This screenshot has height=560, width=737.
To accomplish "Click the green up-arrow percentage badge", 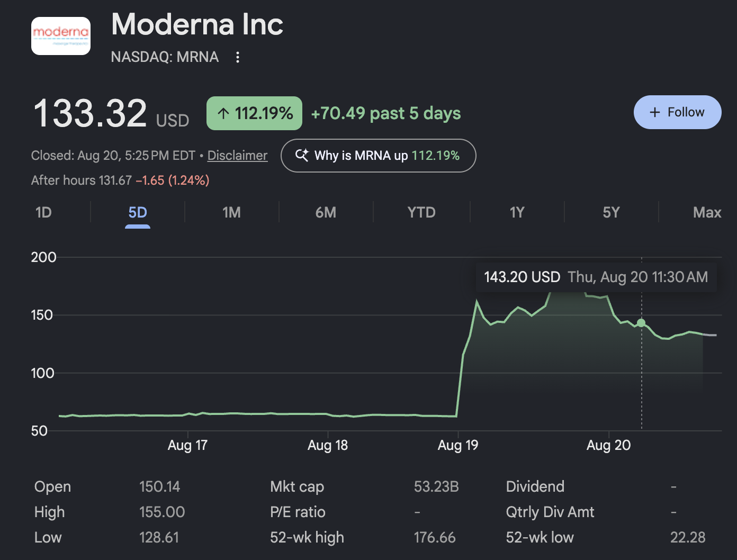I will pyautogui.click(x=254, y=113).
